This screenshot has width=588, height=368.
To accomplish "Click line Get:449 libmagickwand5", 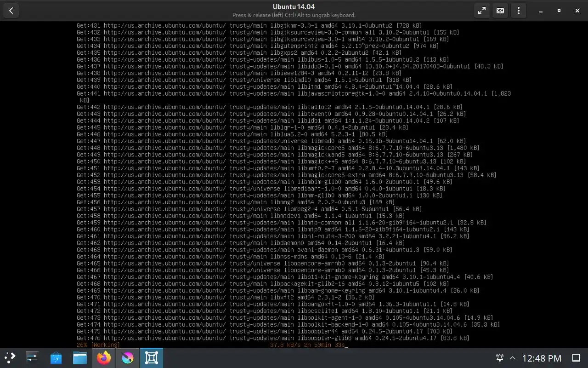I will [275, 155].
